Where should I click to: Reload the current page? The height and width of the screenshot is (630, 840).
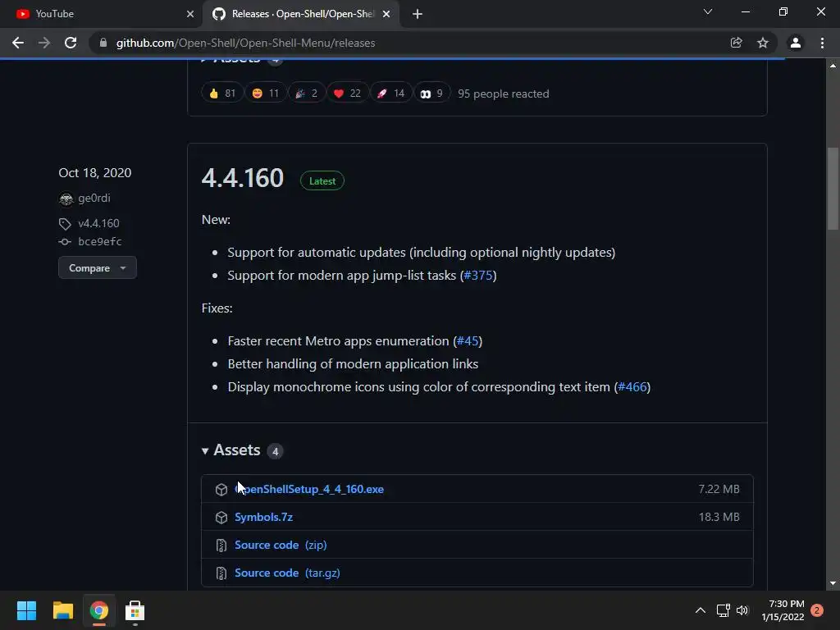(x=71, y=43)
